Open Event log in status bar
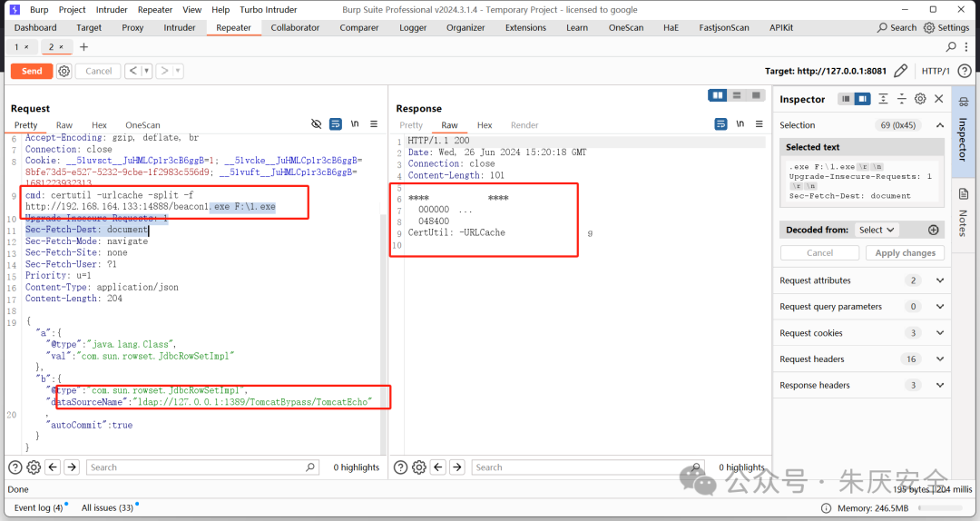Image resolution: width=980 pixels, height=521 pixels. click(x=39, y=508)
